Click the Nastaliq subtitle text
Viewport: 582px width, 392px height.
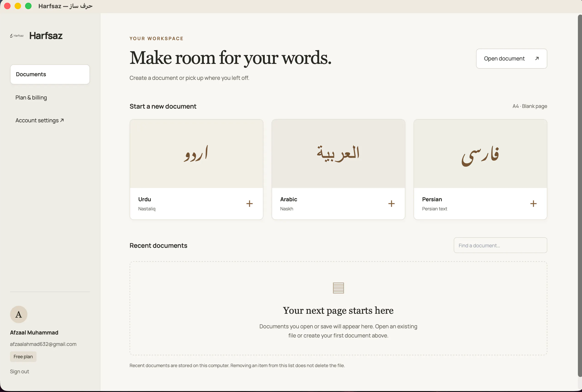tap(147, 209)
